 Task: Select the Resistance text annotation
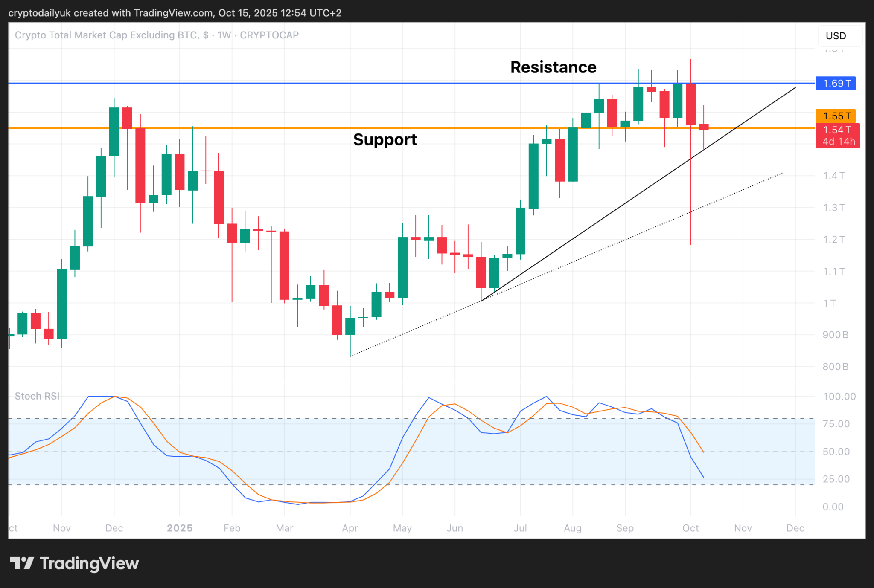click(553, 67)
